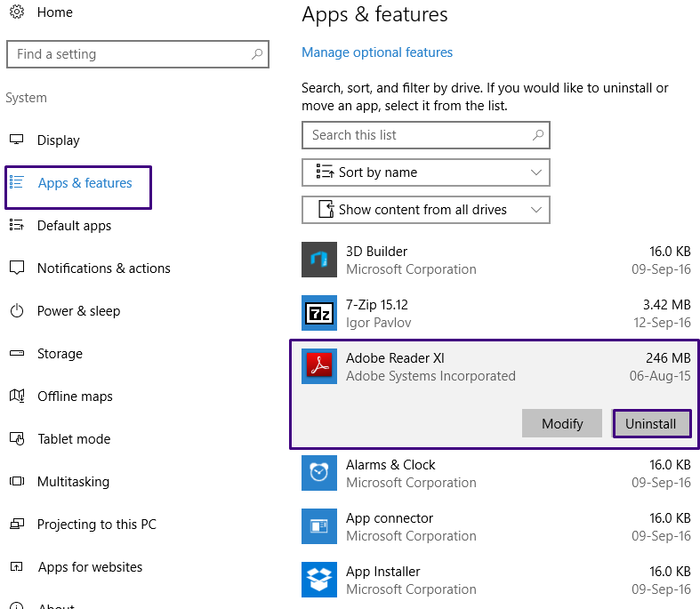The height and width of the screenshot is (609, 700).
Task: Click the Alarms & Clock icon
Action: [x=319, y=473]
